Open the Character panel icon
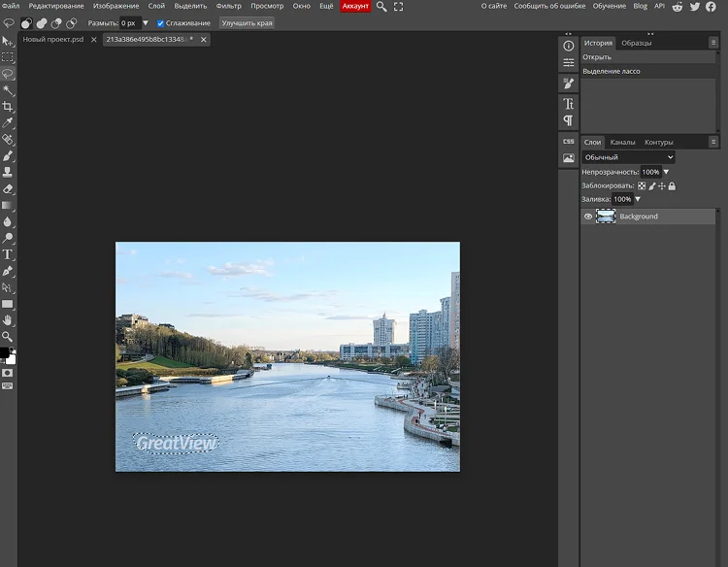728x567 pixels. [x=568, y=104]
